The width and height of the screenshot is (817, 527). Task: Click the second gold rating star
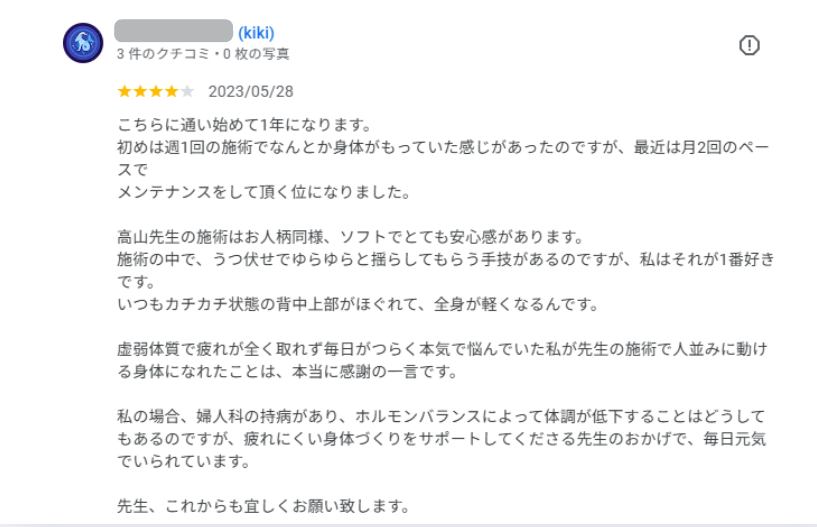140,92
